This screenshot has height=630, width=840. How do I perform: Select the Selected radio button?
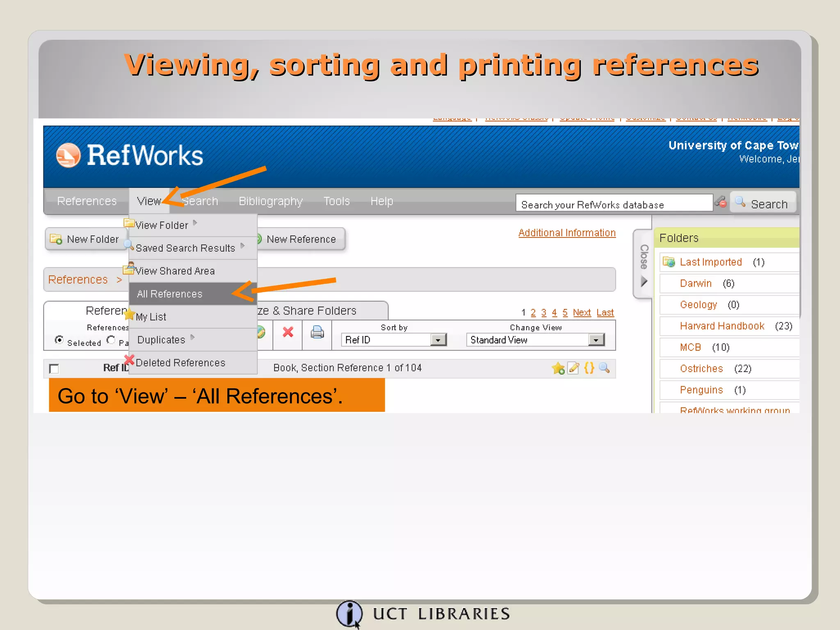click(x=59, y=340)
